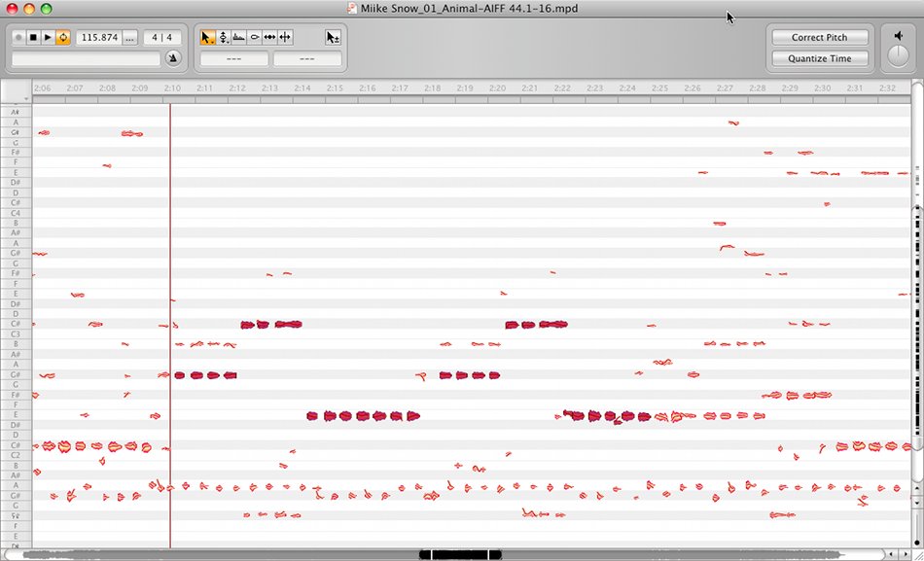Viewport: 924px width, 561px height.
Task: Click the 2:15 mark on the time ruler
Action: [335, 88]
